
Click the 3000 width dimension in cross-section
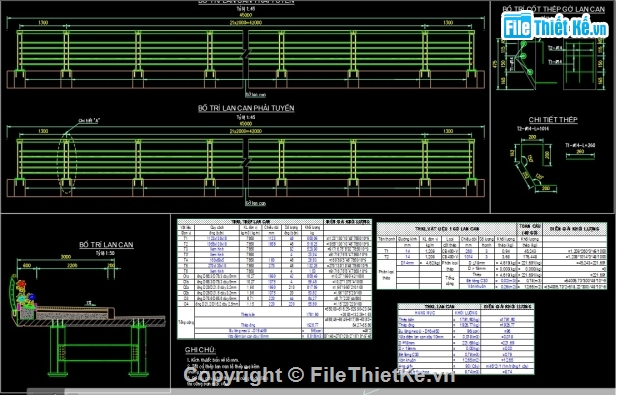point(66,257)
